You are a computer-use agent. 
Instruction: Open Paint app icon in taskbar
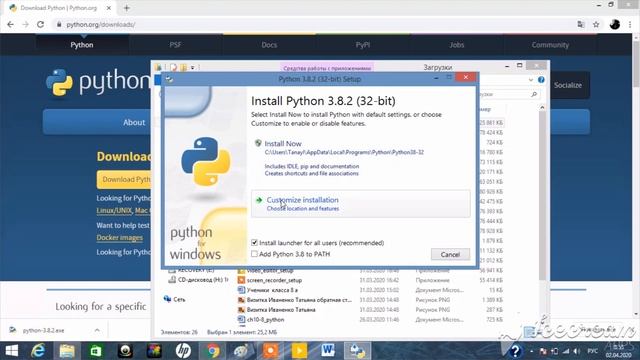coord(241,351)
